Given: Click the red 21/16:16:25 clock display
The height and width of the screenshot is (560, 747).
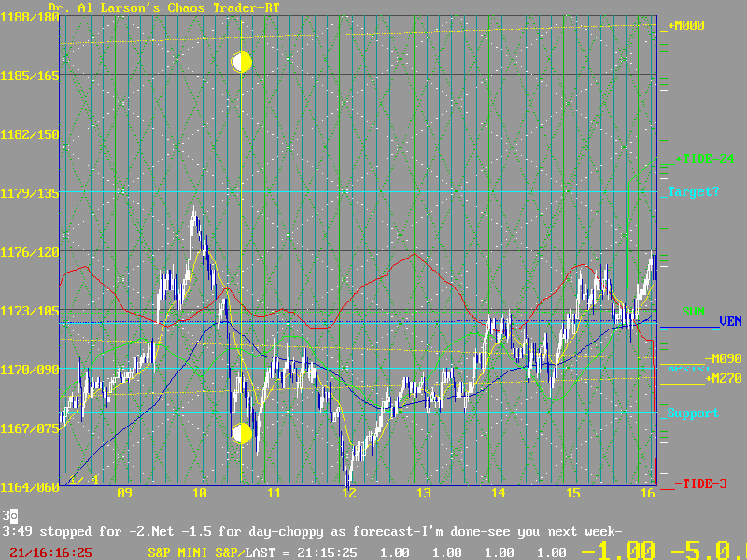Looking at the screenshot, I should coord(50,553).
